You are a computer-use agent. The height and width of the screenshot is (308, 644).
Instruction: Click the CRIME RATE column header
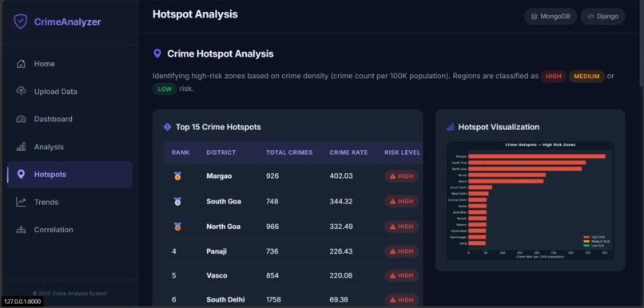tap(348, 152)
